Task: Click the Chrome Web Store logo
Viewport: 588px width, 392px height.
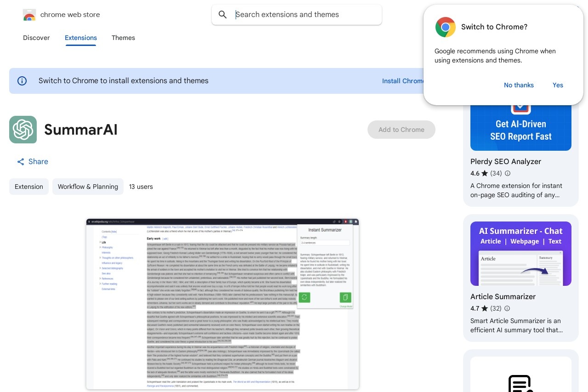Action: pos(29,15)
